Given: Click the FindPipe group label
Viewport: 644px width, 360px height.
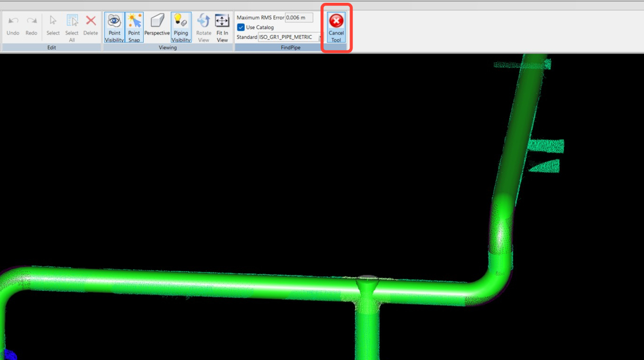Looking at the screenshot, I should [x=290, y=48].
